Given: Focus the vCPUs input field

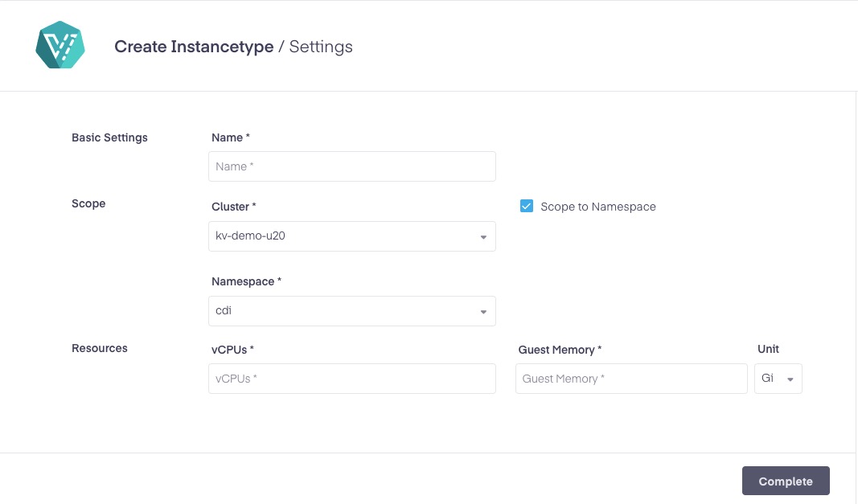Looking at the screenshot, I should [x=352, y=379].
